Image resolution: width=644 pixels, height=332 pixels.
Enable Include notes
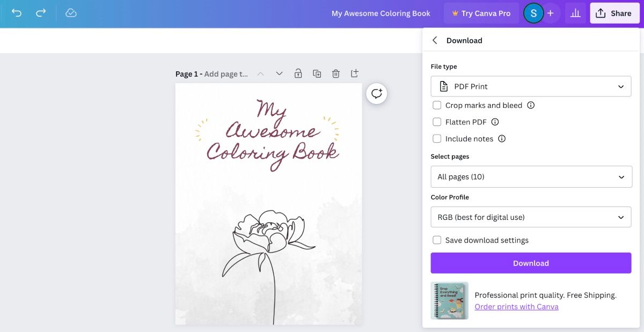pos(437,138)
